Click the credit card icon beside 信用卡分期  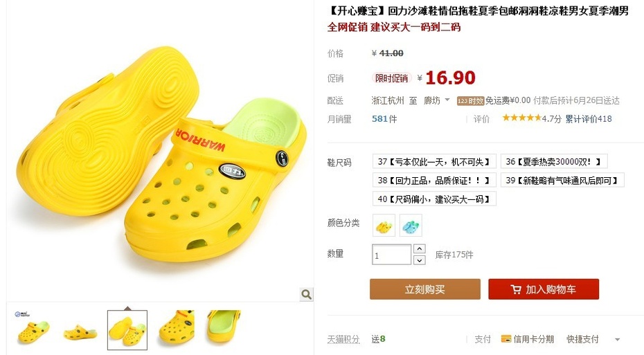pyautogui.click(x=506, y=339)
